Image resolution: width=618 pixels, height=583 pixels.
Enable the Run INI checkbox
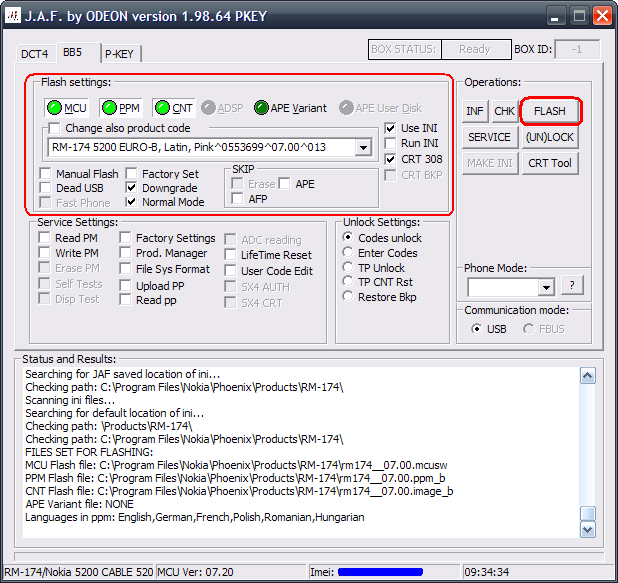tap(390, 143)
